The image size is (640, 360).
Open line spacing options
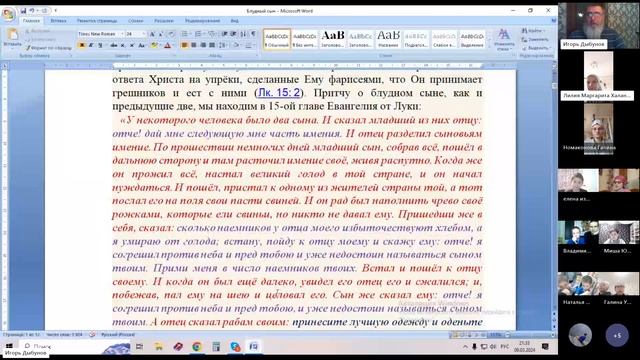click(x=223, y=45)
